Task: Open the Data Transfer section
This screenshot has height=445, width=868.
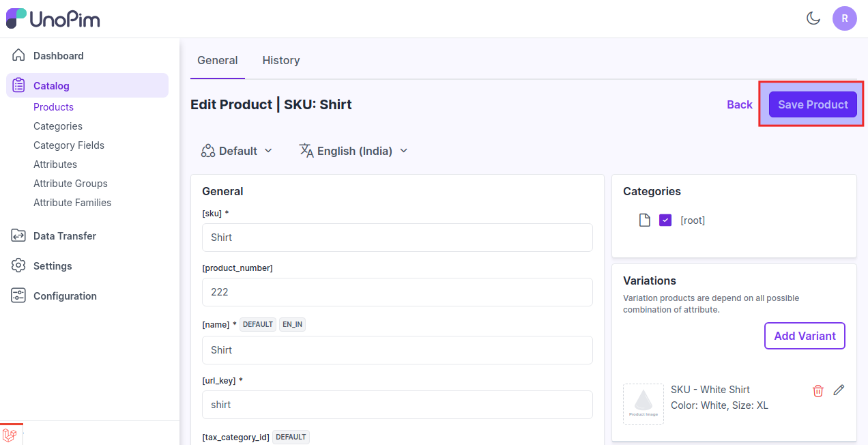Action: (64, 236)
